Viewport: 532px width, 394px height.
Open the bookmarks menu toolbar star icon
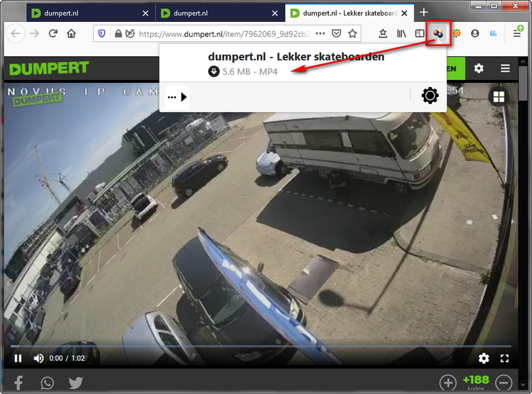(x=383, y=33)
